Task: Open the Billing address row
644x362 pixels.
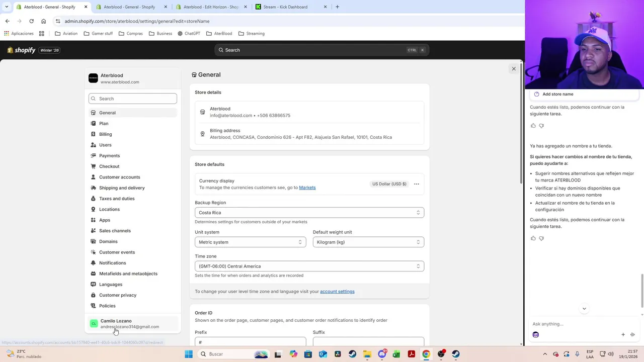Action: [x=309, y=134]
